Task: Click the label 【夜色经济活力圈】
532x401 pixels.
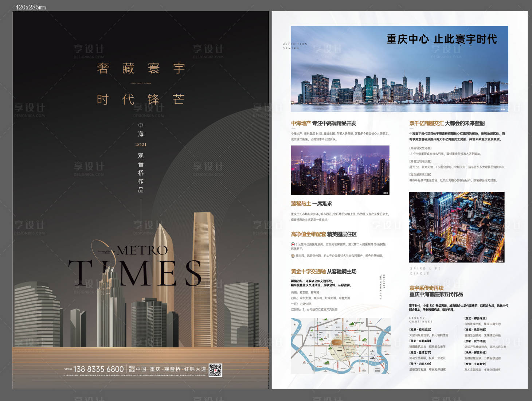Action: click(420, 174)
